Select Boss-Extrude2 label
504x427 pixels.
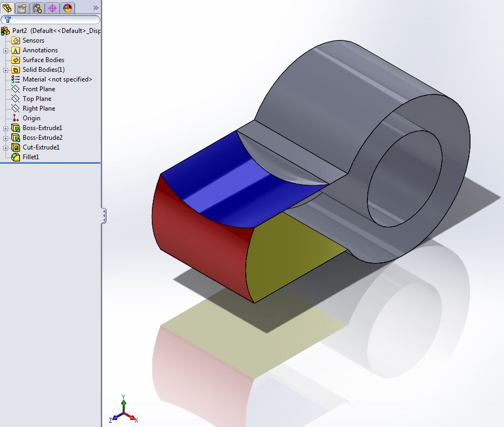point(43,137)
